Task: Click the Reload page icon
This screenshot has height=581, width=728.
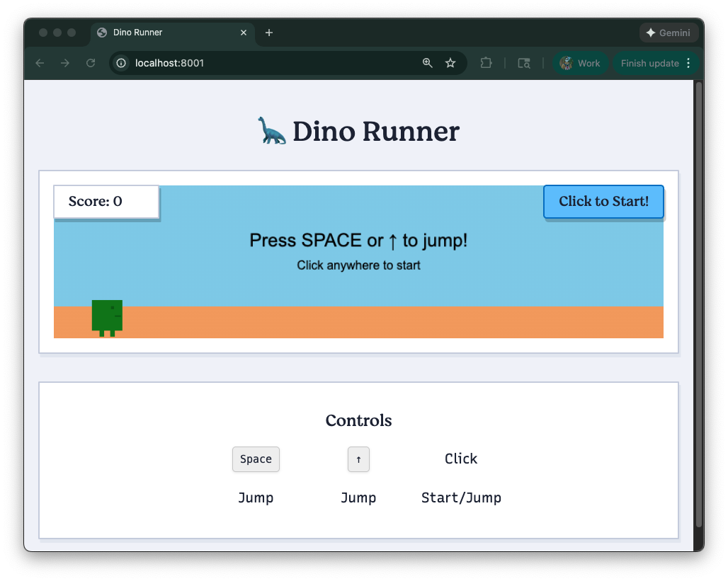Action: click(91, 63)
